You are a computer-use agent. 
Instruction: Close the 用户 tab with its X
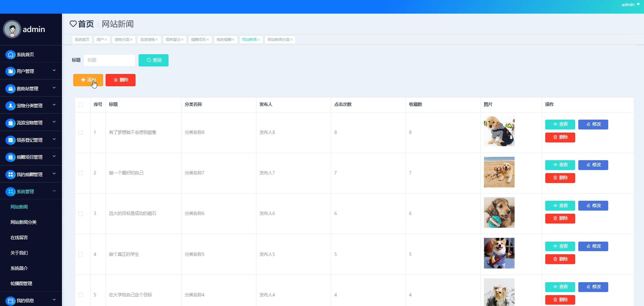[106, 40]
